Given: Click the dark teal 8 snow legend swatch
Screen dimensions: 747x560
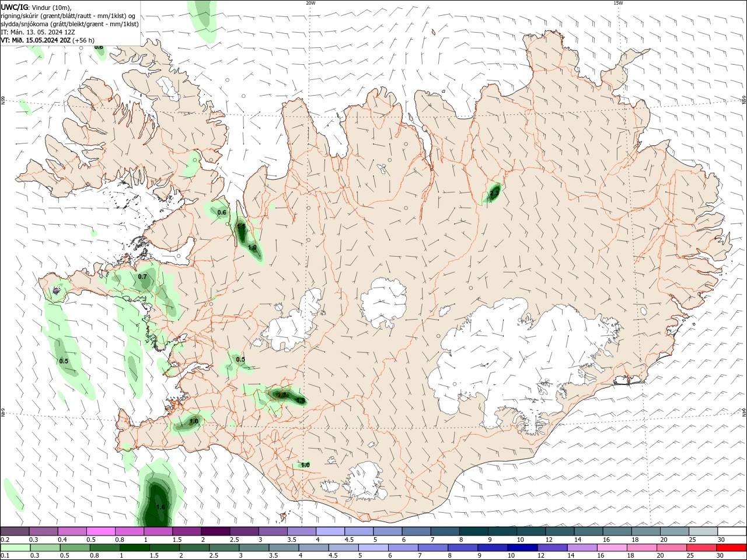Looking at the screenshot, I should (x=474, y=531).
